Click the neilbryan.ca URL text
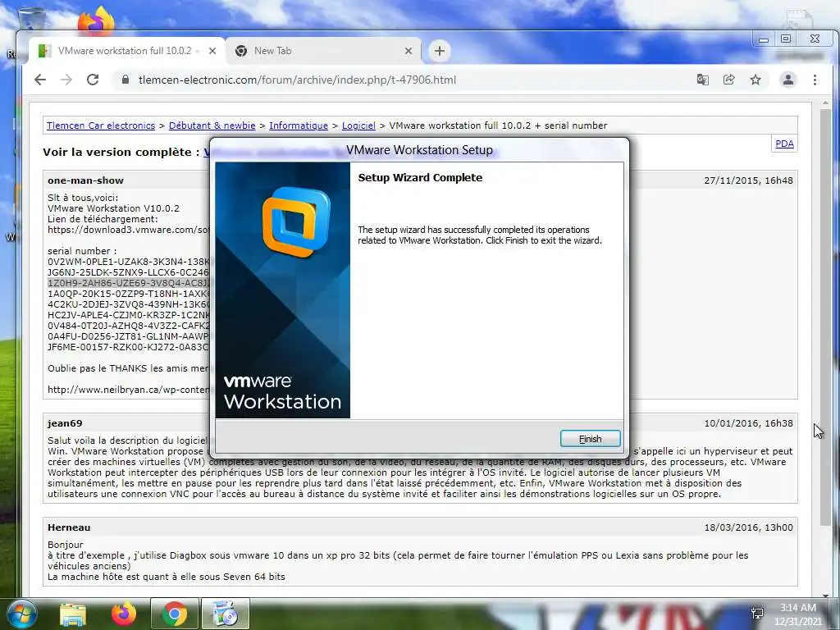840x630 pixels. tap(128, 390)
